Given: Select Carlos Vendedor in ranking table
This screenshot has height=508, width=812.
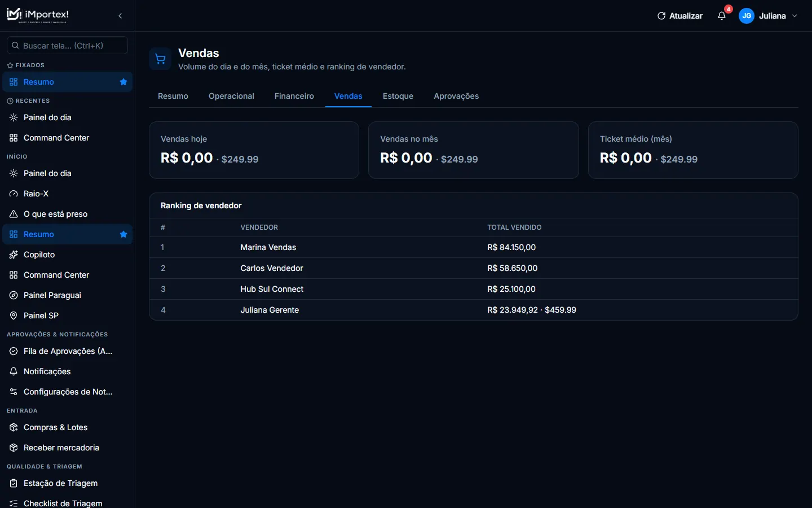Looking at the screenshot, I should (272, 268).
